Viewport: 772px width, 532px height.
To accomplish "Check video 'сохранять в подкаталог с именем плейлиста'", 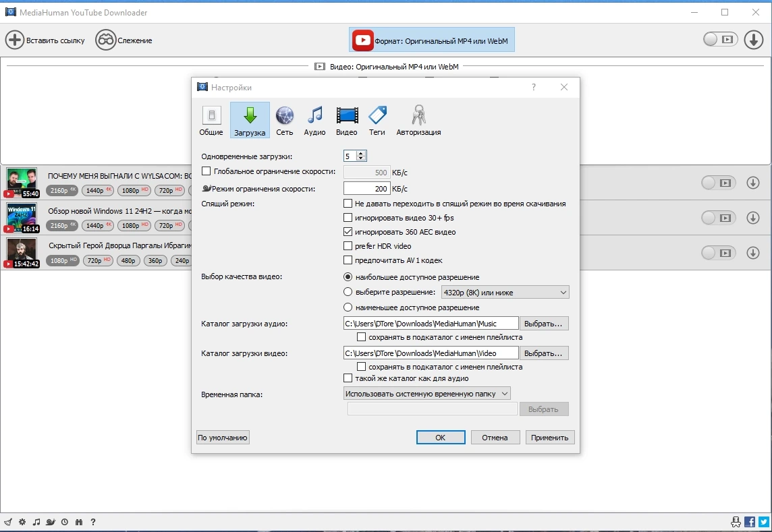I will (x=362, y=367).
